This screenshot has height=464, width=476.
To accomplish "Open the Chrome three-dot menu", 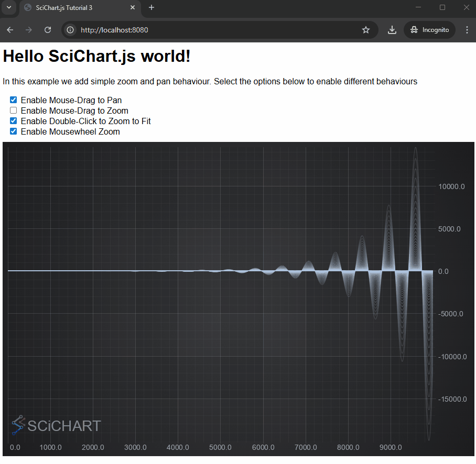I will pos(467,30).
